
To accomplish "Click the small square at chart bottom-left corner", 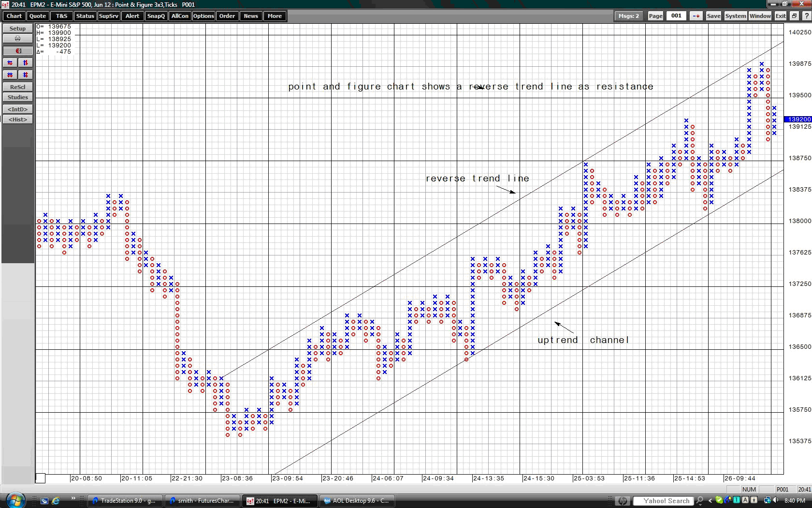I will pyautogui.click(x=41, y=478).
